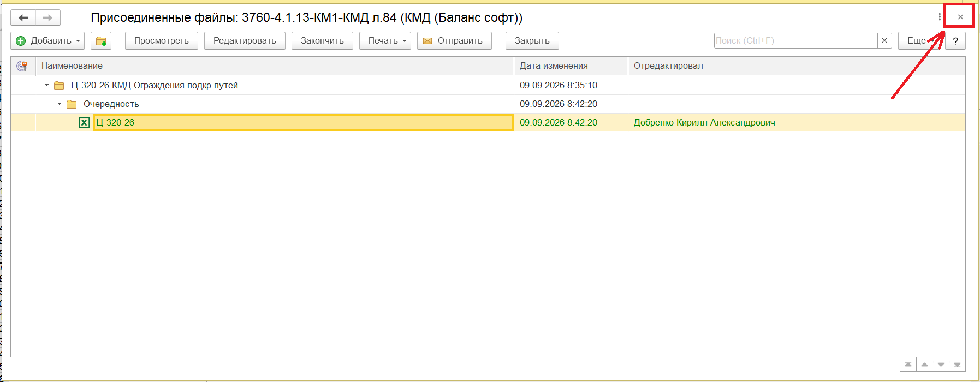Click the Закончить button
980x382 pixels.
click(322, 41)
